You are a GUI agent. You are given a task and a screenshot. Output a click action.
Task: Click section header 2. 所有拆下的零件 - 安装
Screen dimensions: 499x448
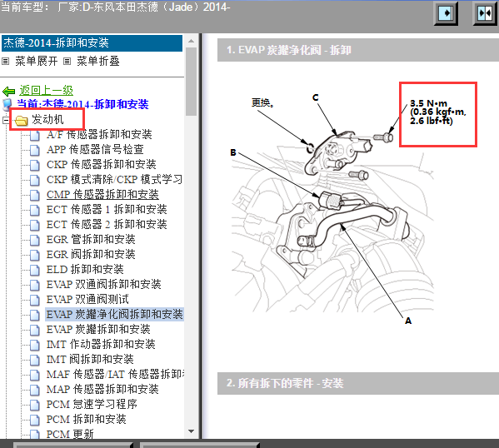click(358, 383)
